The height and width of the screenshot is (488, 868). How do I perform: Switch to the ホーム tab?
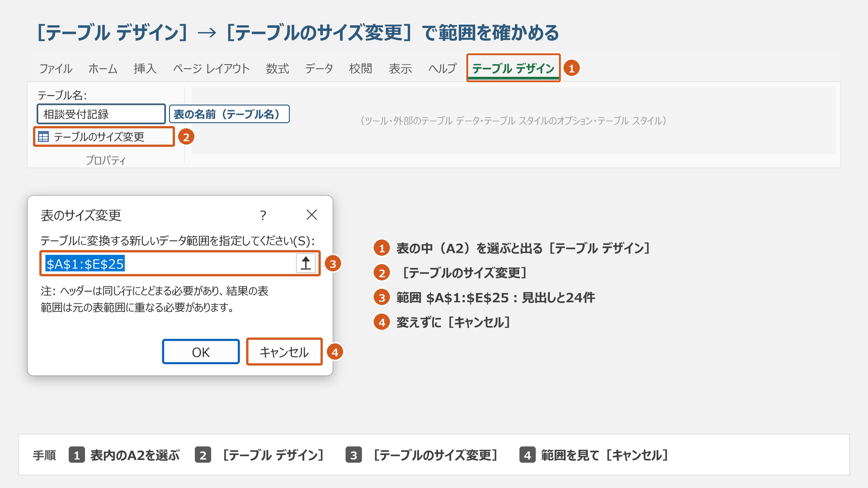[x=103, y=69]
